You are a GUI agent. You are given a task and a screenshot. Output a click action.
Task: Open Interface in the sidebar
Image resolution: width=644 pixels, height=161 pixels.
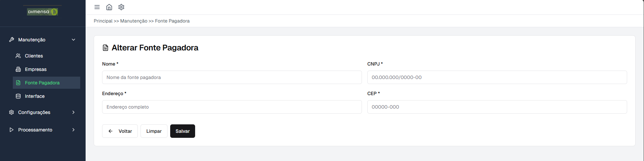pos(35,96)
